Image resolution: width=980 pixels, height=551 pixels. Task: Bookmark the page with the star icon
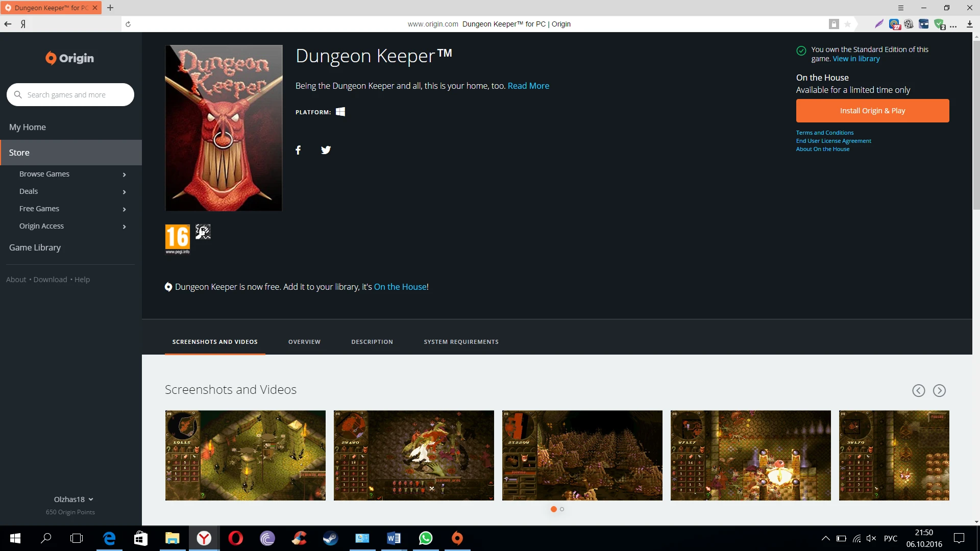click(847, 24)
